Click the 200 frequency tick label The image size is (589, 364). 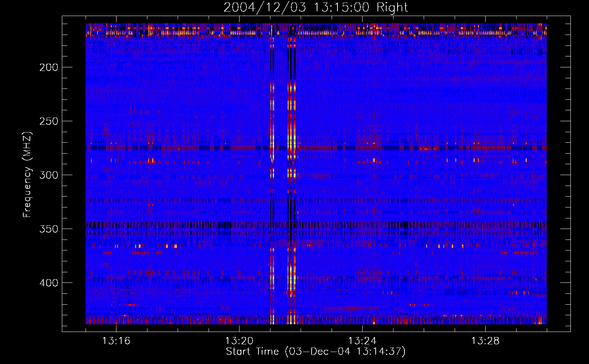49,67
